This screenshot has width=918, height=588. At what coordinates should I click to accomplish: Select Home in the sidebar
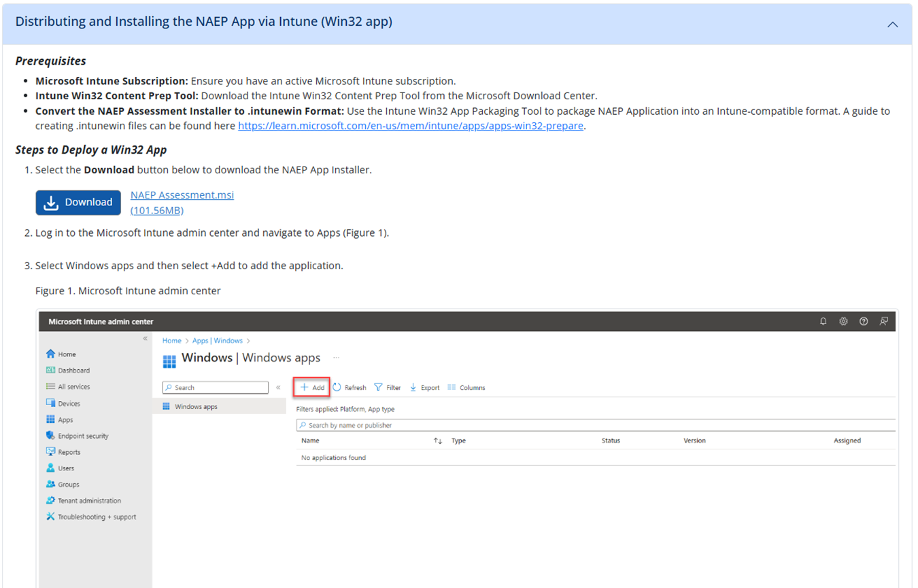(x=67, y=354)
